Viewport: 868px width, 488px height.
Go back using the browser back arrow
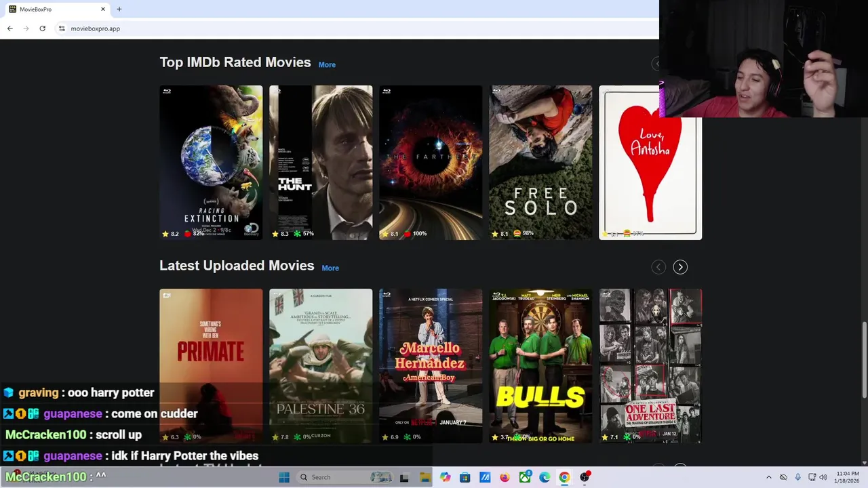click(x=9, y=28)
